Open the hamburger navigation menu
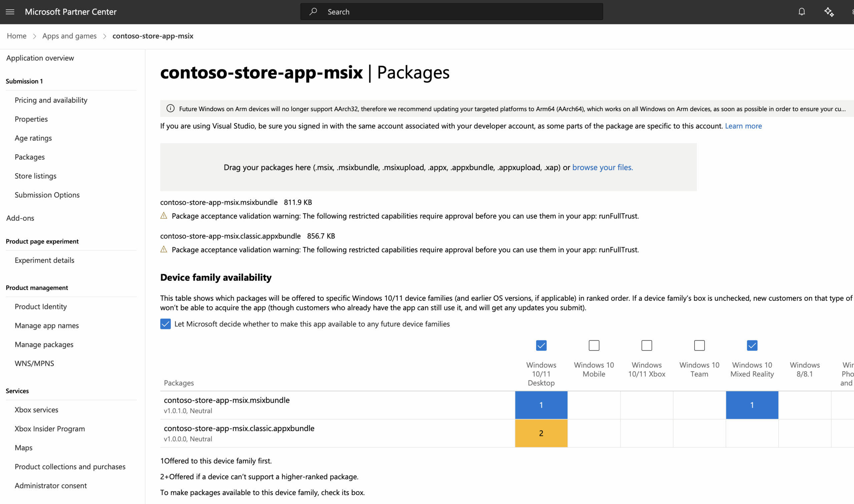 (x=10, y=12)
